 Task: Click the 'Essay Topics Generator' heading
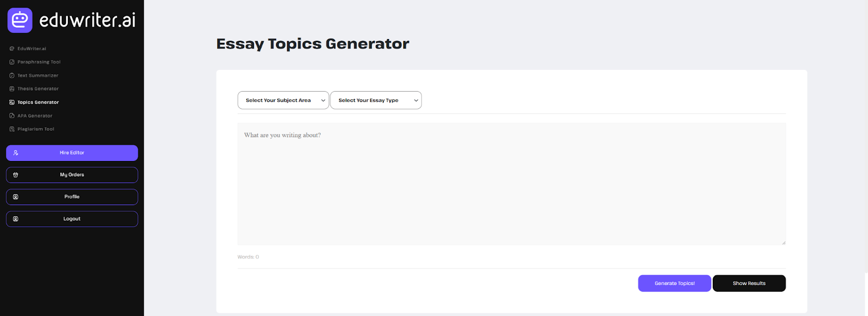(312, 43)
